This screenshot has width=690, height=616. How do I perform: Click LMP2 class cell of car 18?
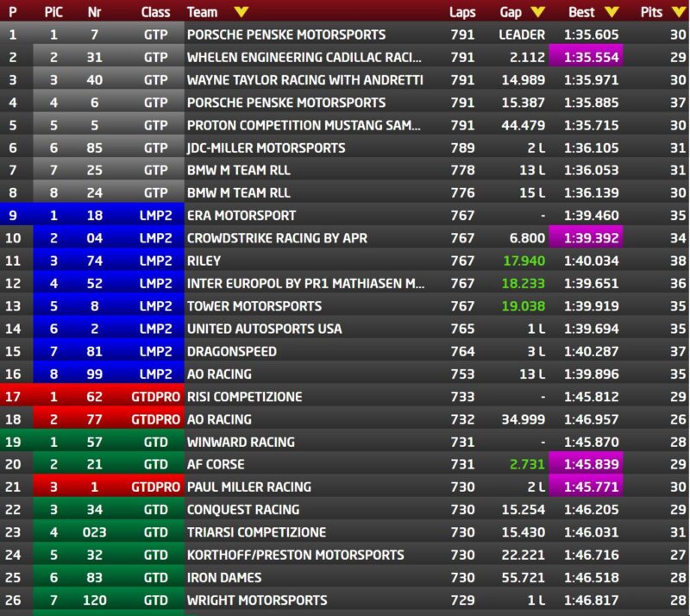tap(155, 216)
